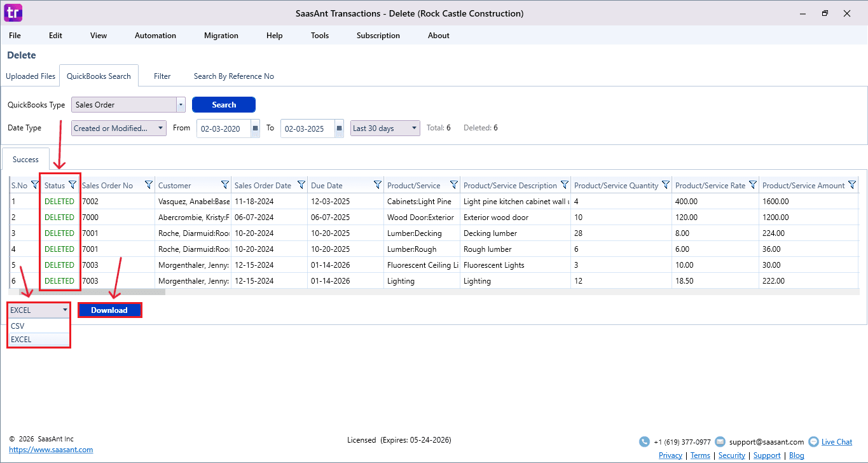Viewport: 868px width, 463px height.
Task: Click the Customer column filter icon
Action: click(224, 185)
